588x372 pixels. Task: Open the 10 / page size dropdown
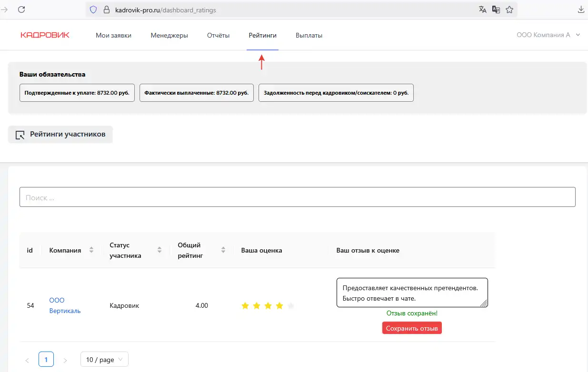104,360
